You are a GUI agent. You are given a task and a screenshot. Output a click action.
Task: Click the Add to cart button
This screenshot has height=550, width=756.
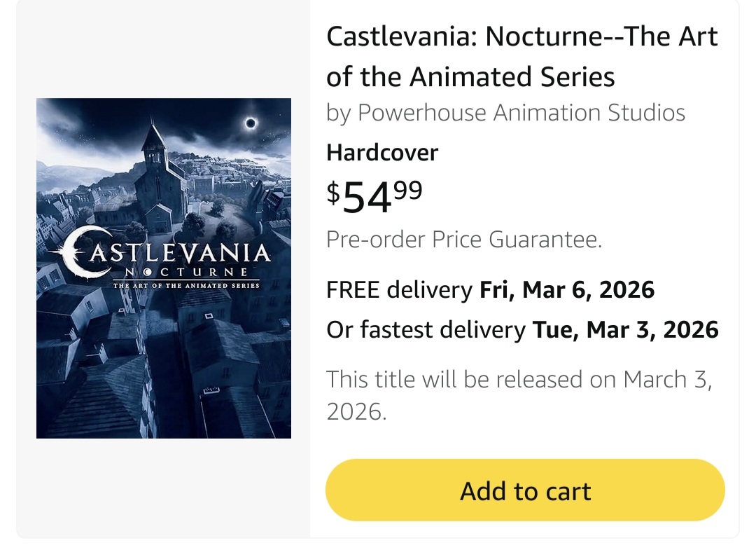[525, 490]
